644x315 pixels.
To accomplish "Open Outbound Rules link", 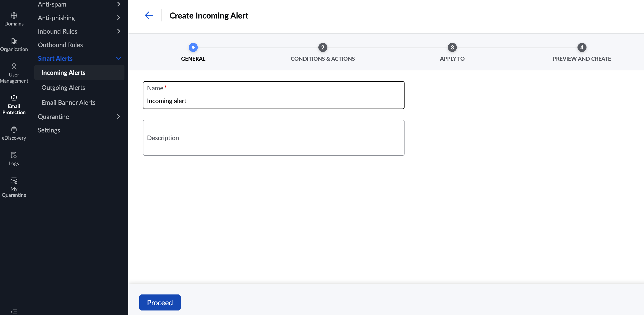I will pos(60,45).
